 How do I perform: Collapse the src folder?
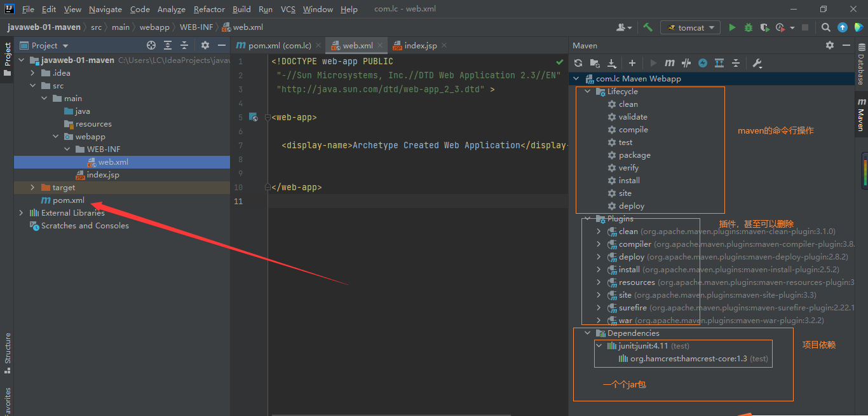[33, 86]
